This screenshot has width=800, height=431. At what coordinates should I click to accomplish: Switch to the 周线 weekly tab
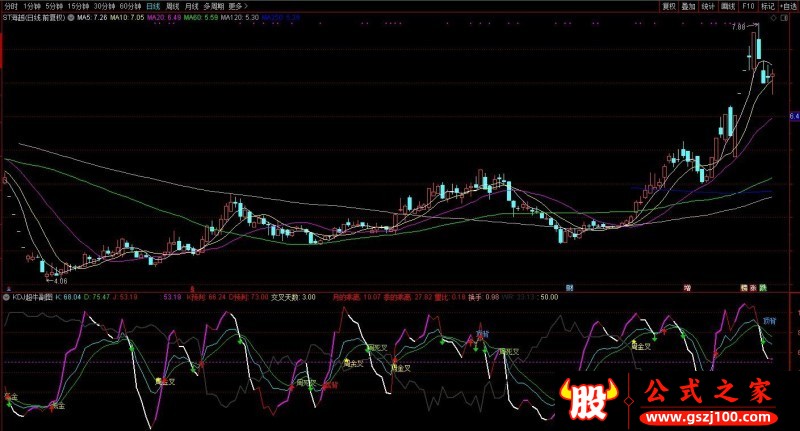pyautogui.click(x=172, y=5)
